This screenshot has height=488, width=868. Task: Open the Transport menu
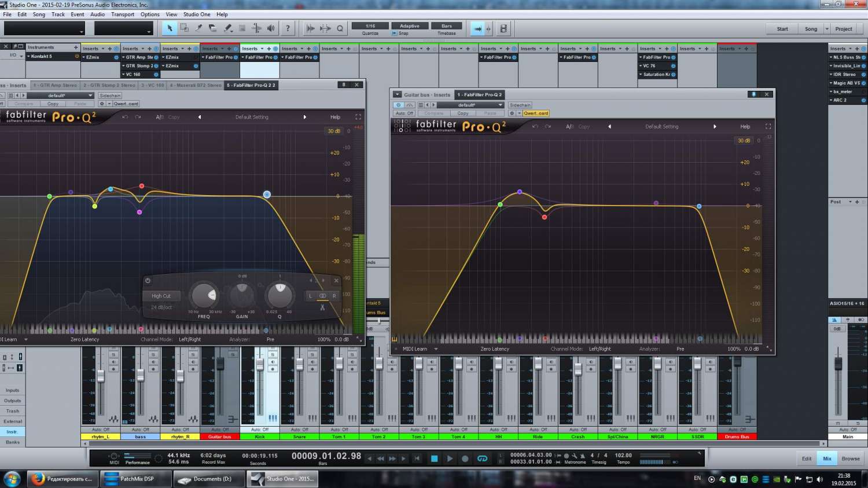coord(122,14)
